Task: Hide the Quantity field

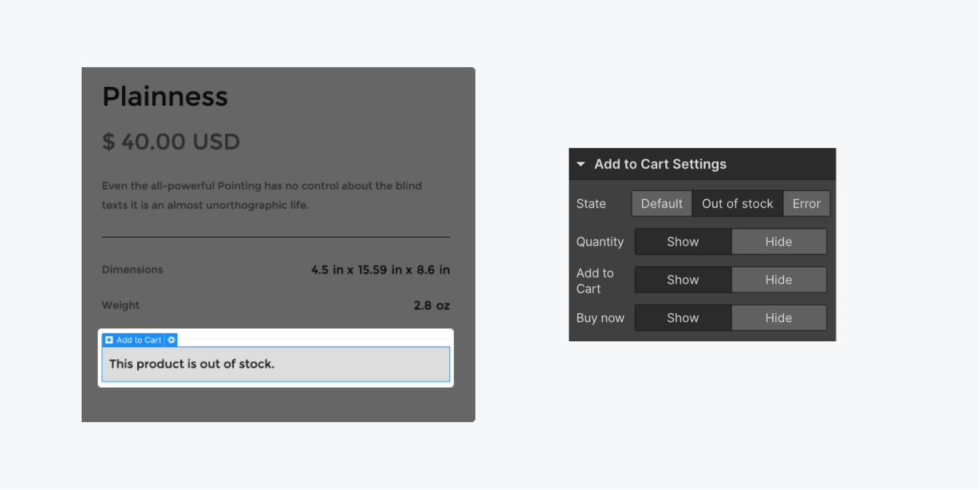Action: tap(778, 241)
